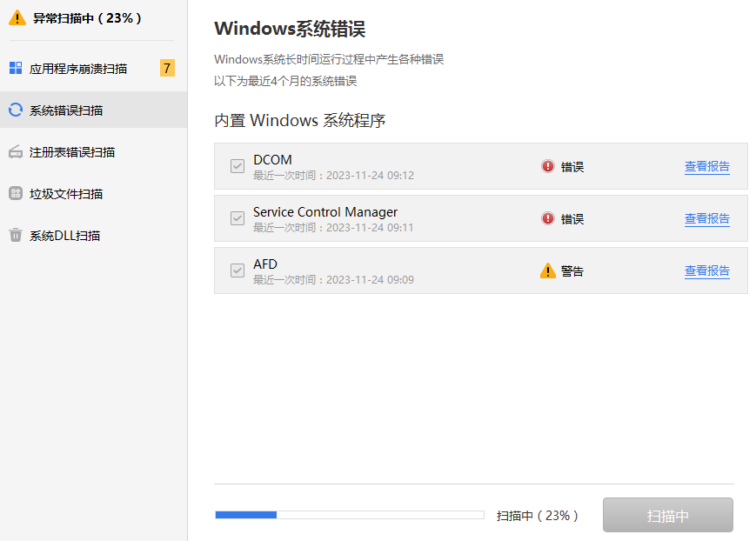Click the 系统DLL扫描 trash icon
756x541 pixels.
point(16,235)
